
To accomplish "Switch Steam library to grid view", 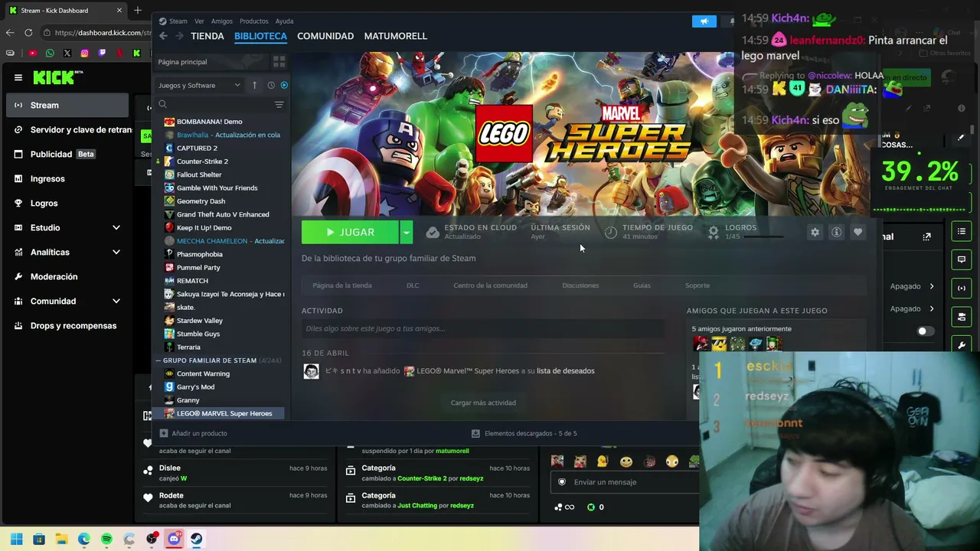I will click(279, 62).
